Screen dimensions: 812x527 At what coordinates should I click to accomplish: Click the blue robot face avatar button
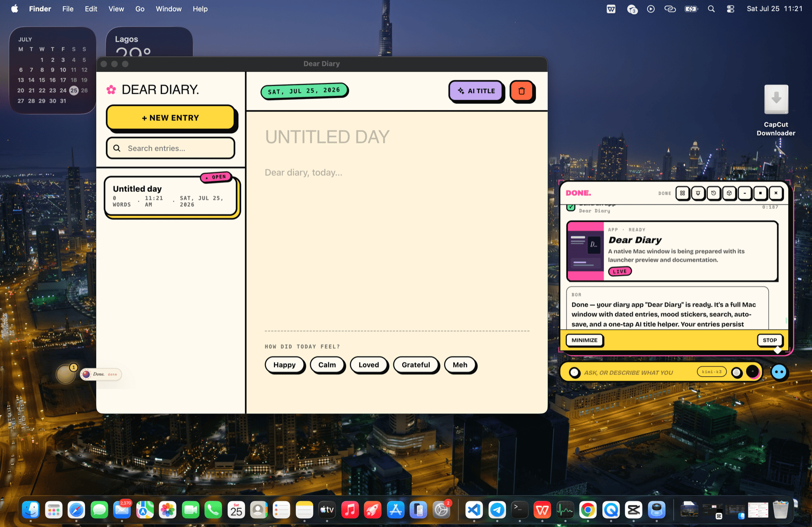[779, 372]
